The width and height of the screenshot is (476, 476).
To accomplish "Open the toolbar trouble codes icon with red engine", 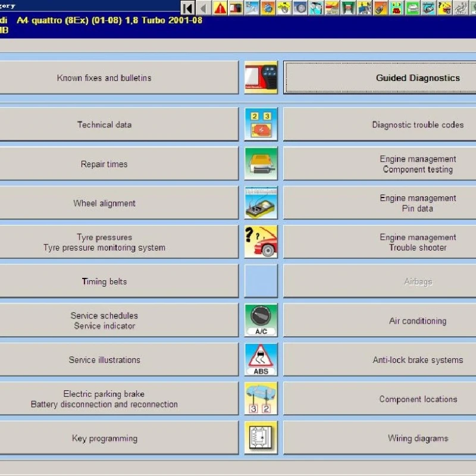I will point(397,8).
